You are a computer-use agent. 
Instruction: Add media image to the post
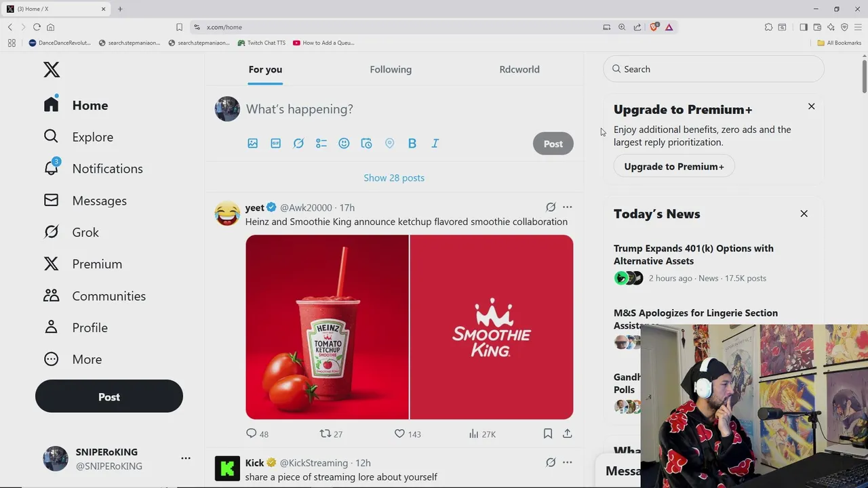253,144
